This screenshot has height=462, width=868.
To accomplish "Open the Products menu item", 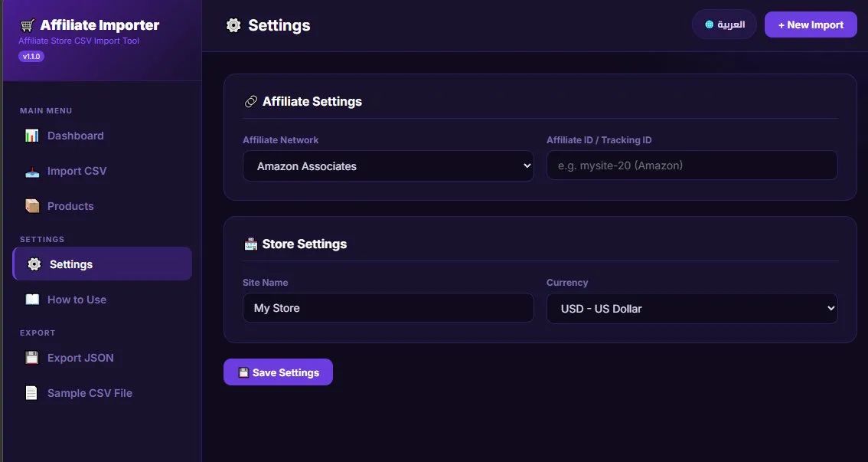I will (x=70, y=206).
